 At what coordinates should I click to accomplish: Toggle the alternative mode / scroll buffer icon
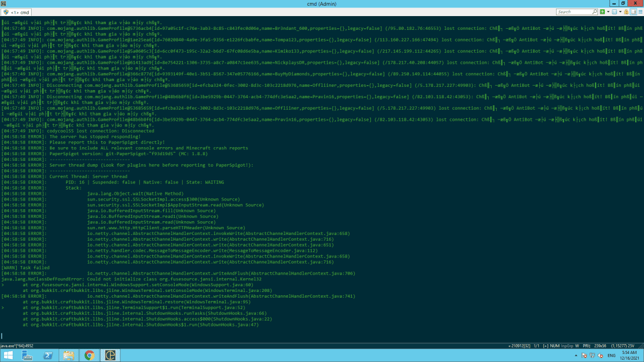coord(633,12)
